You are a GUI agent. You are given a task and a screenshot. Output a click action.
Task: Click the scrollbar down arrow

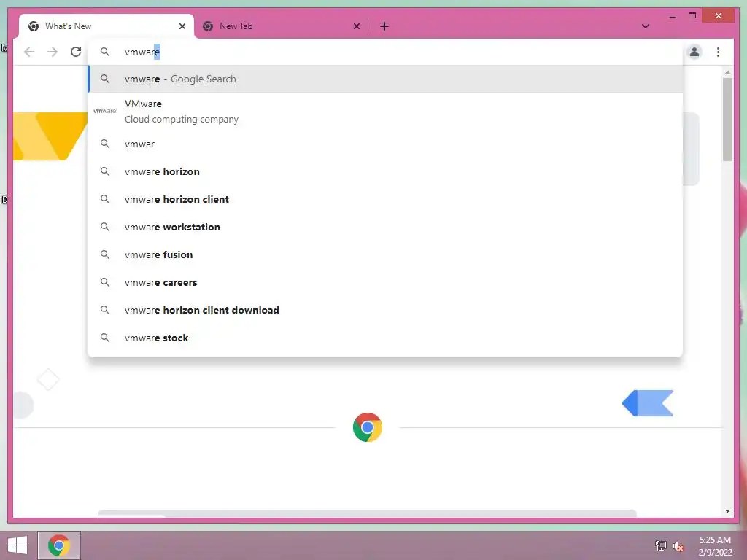click(727, 511)
